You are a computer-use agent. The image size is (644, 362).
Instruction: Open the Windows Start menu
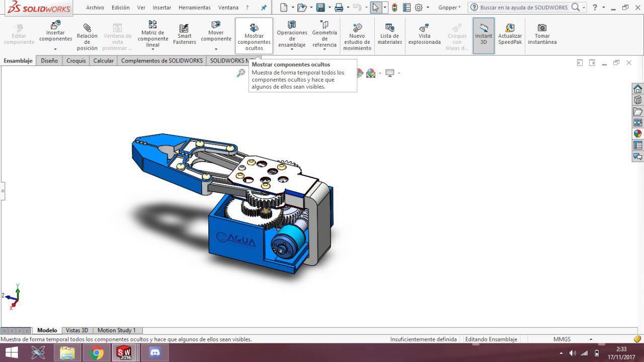[x=11, y=352]
